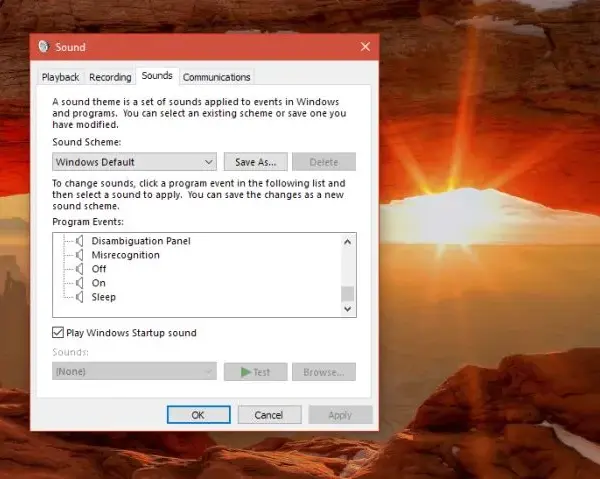Screen dimensions: 600x479
Task: Click the Program Events scroll up arrow
Action: coord(347,242)
